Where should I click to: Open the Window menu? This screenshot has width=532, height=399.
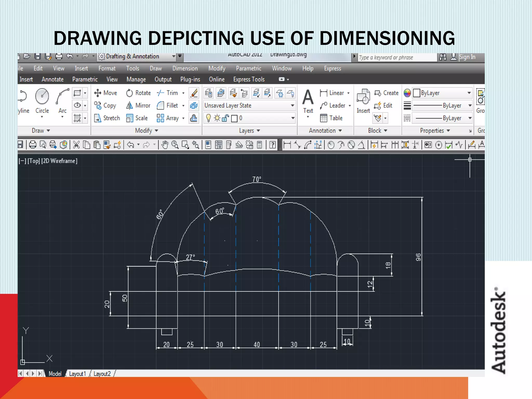click(x=282, y=69)
